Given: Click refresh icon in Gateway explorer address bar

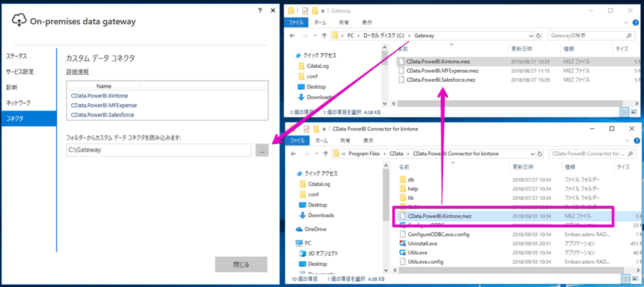Looking at the screenshot, I should point(539,36).
